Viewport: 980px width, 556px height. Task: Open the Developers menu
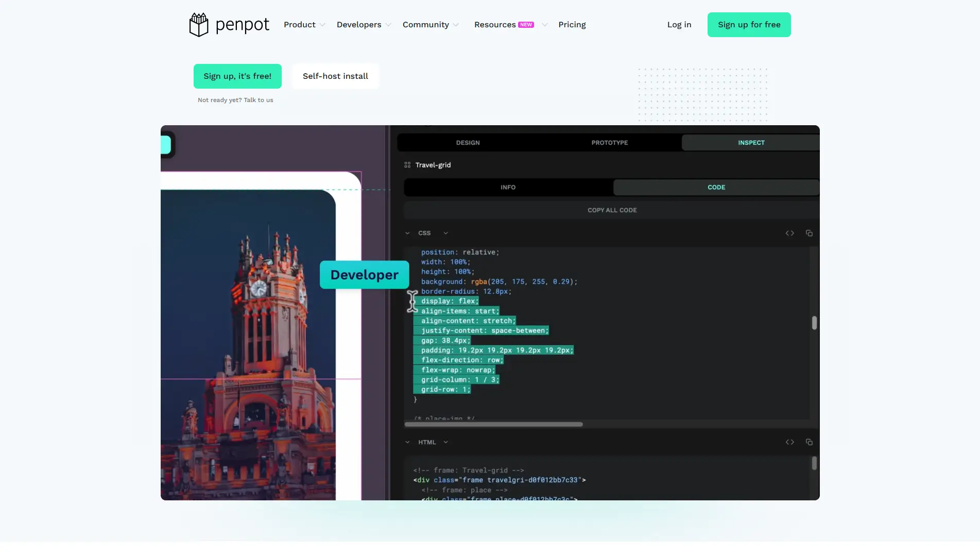coord(359,25)
